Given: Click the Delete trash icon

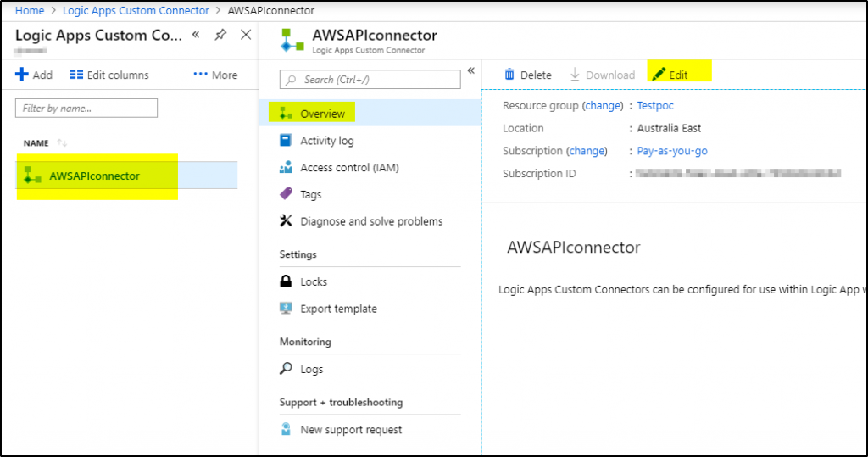Looking at the screenshot, I should point(509,75).
